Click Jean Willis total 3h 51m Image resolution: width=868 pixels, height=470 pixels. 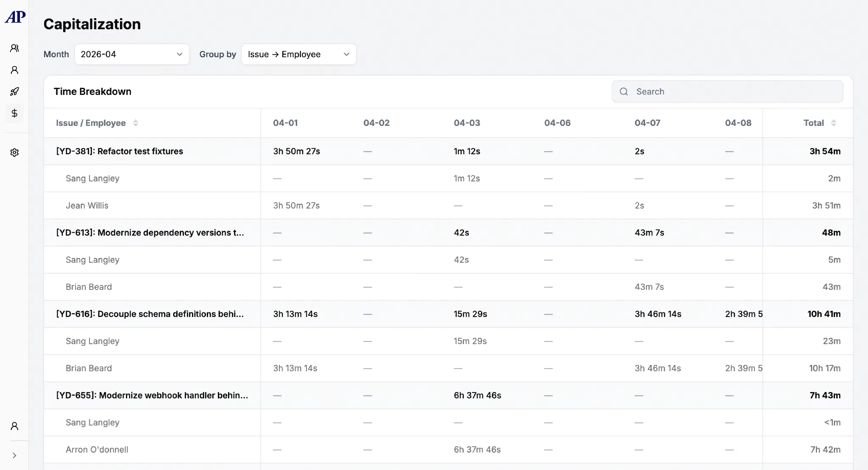click(826, 206)
